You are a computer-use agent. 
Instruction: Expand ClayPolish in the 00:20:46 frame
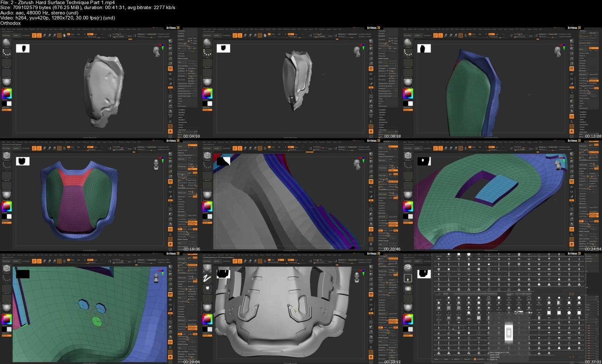pyautogui.click(x=382, y=206)
